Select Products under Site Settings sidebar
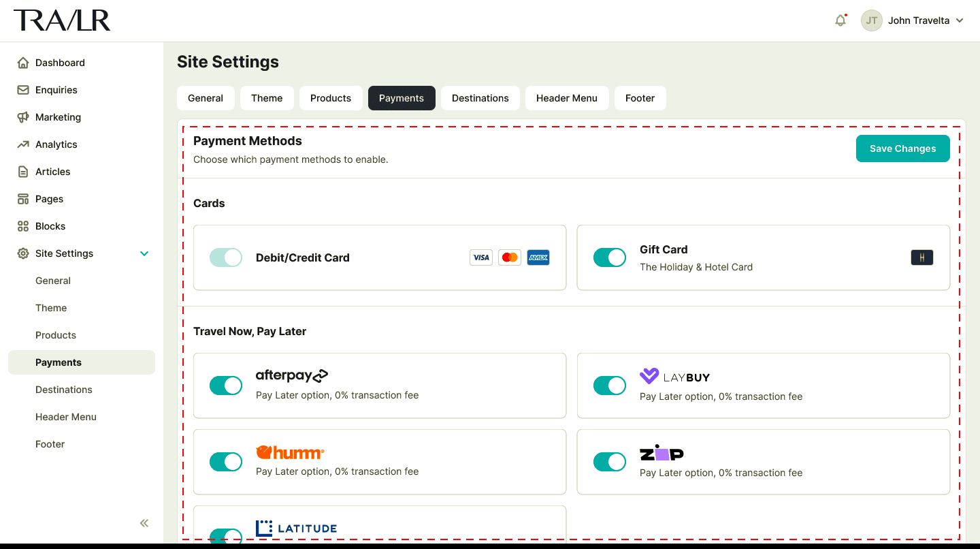 tap(82, 335)
